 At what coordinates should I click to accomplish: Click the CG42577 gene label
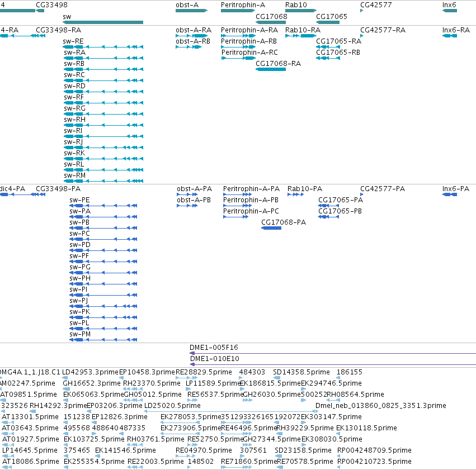coord(376,5)
